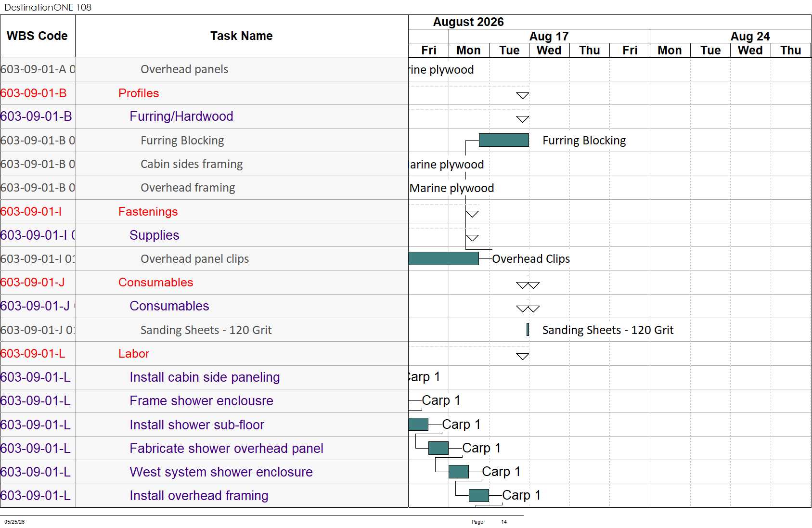Click the Tue day header under Aug 17
This screenshot has width=812, height=528.
click(509, 51)
